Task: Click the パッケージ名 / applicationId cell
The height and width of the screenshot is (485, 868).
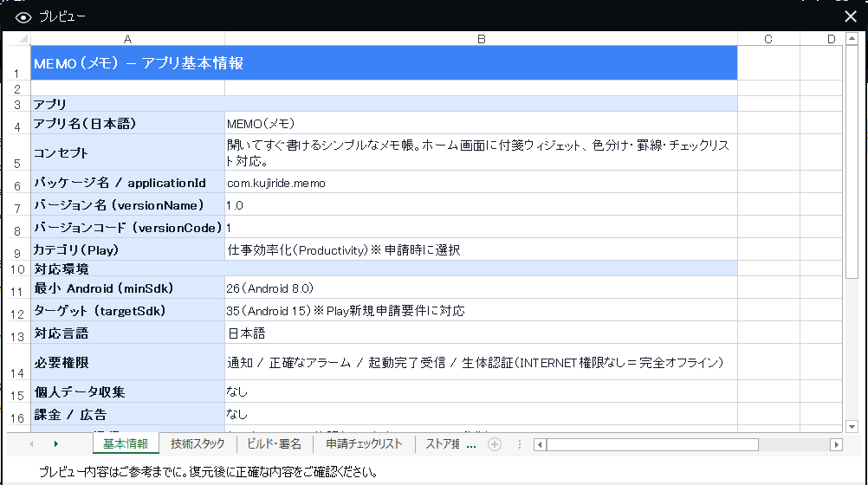Action: 127,182
